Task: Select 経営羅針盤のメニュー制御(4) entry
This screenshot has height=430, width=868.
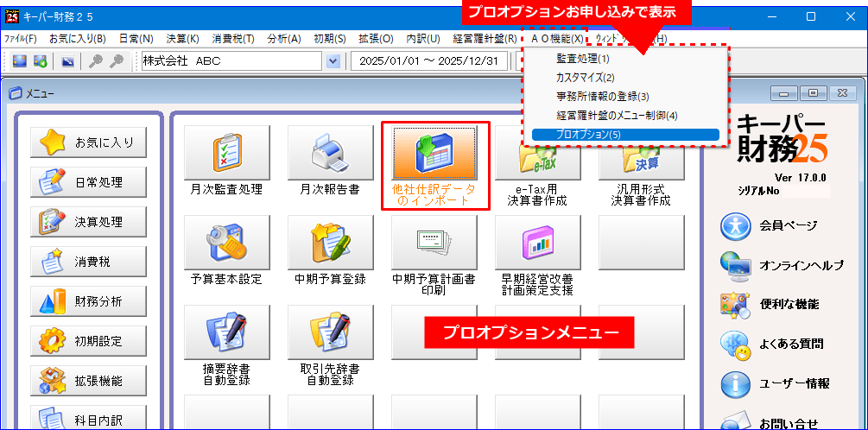Action: (625, 116)
